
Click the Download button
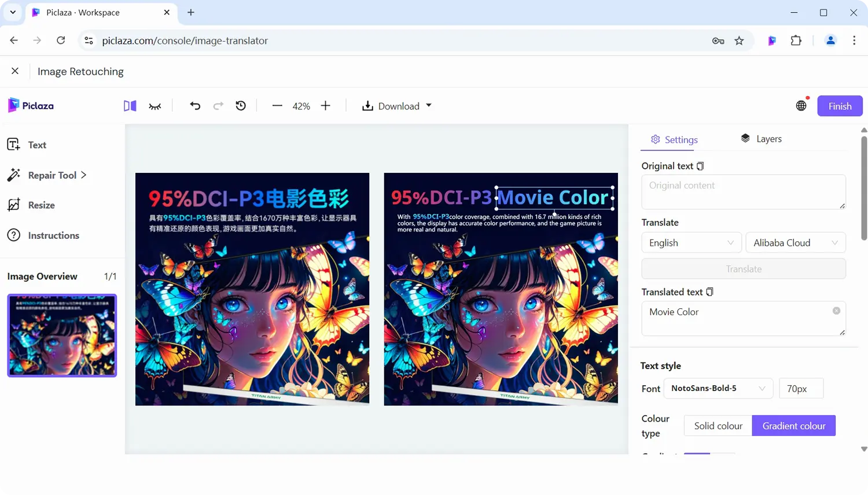397,106
